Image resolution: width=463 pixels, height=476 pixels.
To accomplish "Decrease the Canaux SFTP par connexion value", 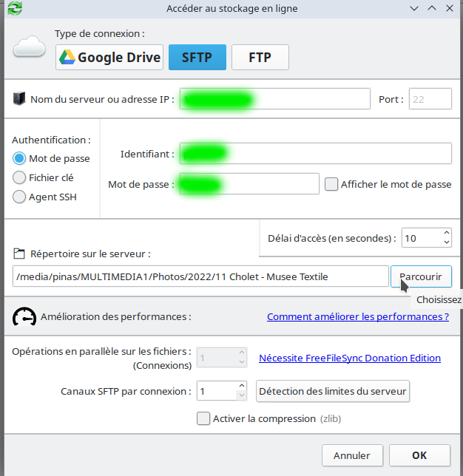I will click(241, 395).
